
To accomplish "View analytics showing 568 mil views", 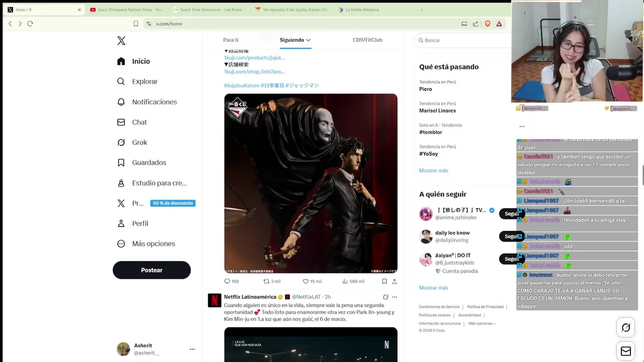I will [353, 282].
